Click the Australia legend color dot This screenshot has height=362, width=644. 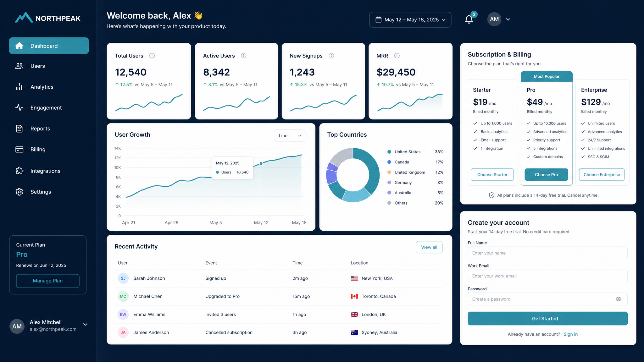389,193
